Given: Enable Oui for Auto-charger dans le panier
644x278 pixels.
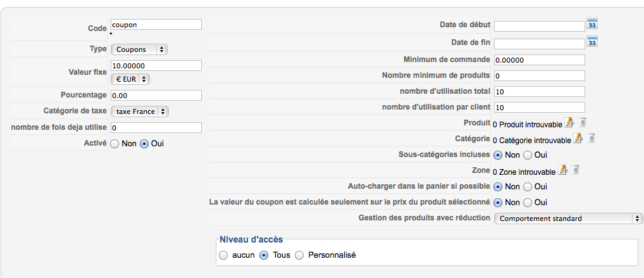Looking at the screenshot, I should [x=528, y=187].
